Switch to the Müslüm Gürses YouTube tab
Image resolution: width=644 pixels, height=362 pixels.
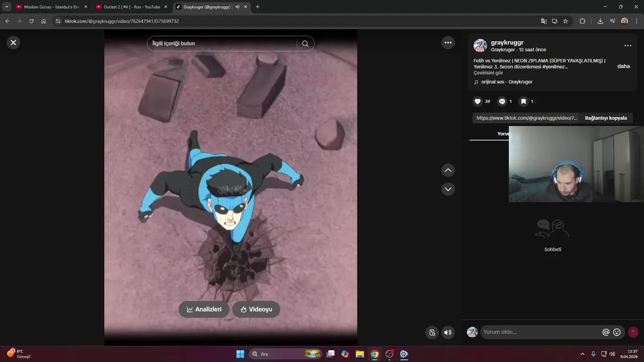(52, 7)
